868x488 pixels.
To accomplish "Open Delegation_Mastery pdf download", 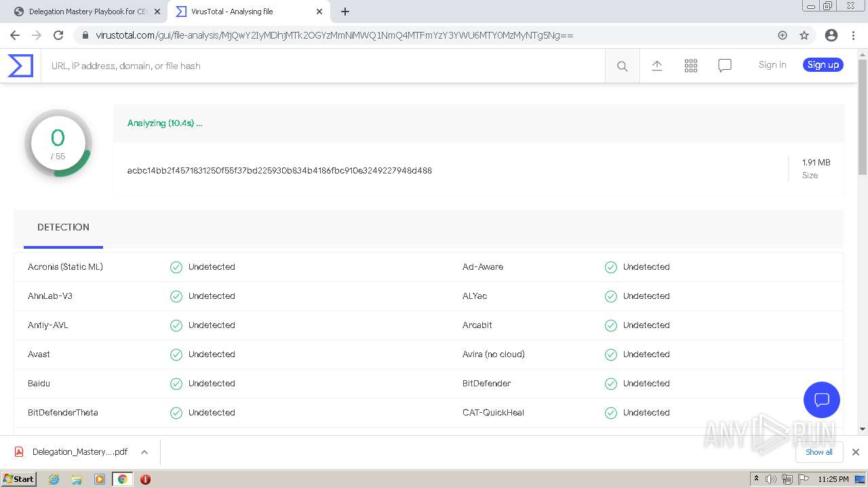I will (x=79, y=452).
